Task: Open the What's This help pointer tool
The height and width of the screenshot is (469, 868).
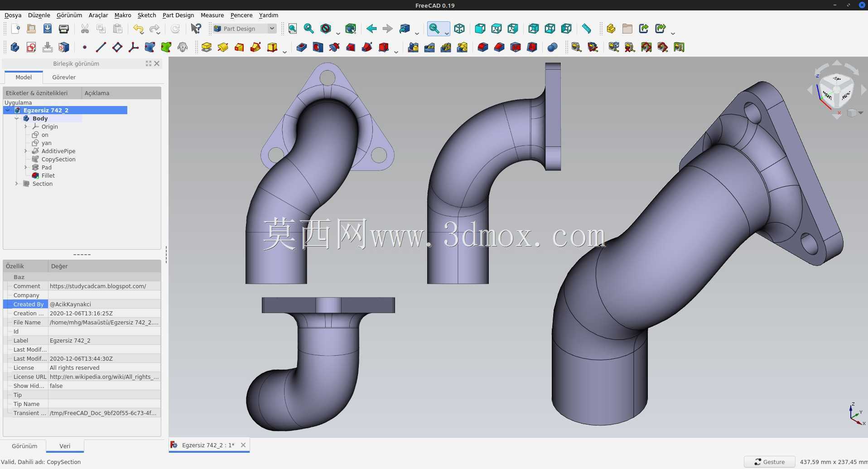Action: click(196, 29)
